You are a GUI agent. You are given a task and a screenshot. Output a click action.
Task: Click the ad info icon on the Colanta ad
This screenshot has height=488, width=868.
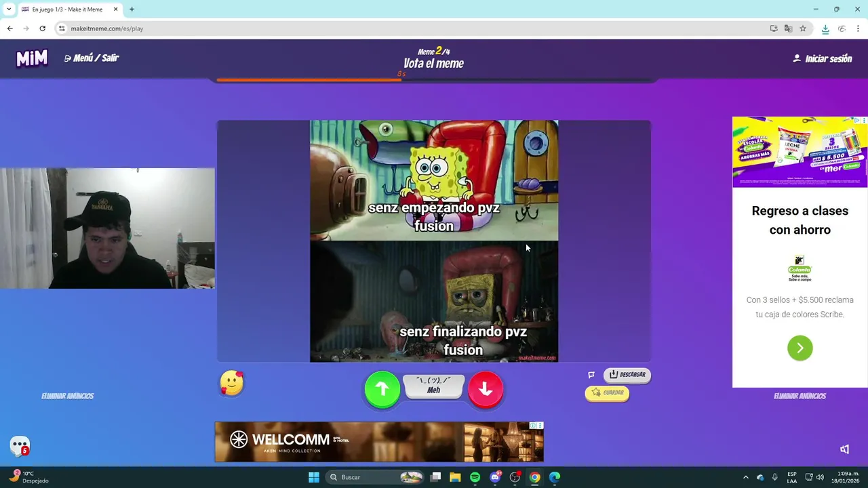point(856,120)
